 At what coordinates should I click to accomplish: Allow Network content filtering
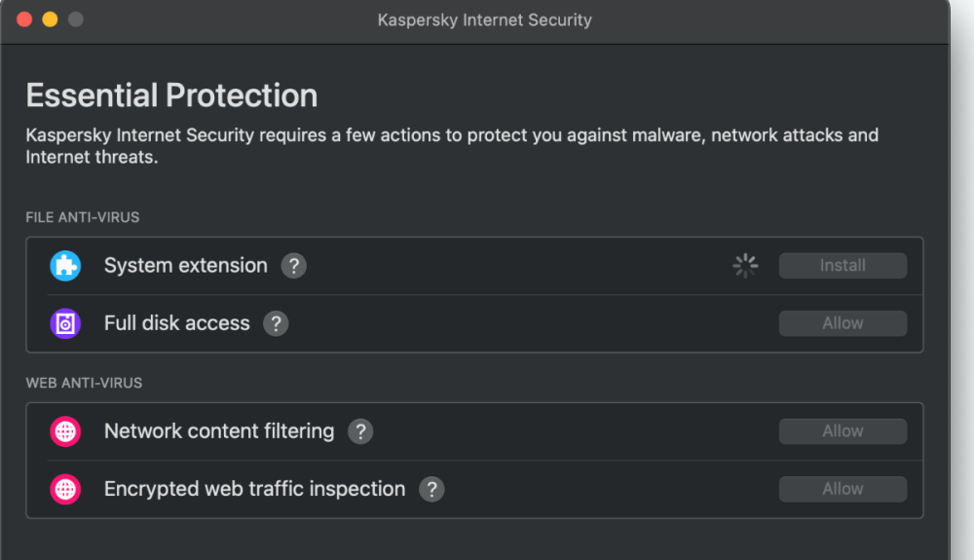[x=843, y=431]
